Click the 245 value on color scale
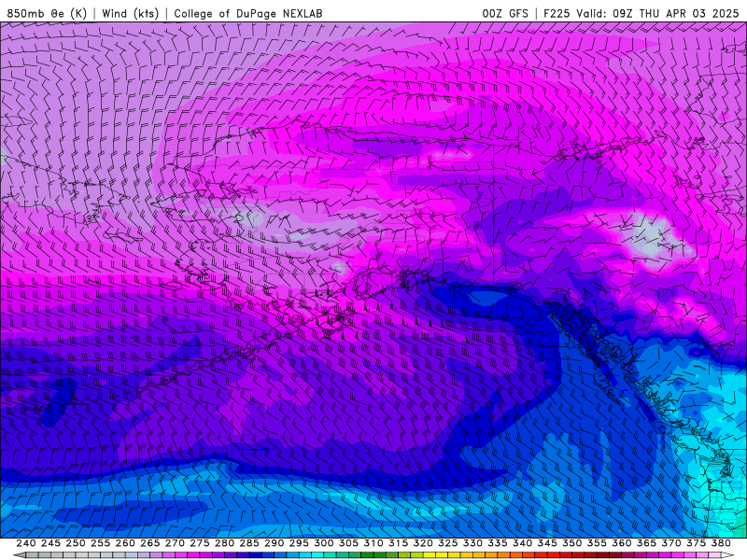747x560 pixels. click(x=50, y=543)
